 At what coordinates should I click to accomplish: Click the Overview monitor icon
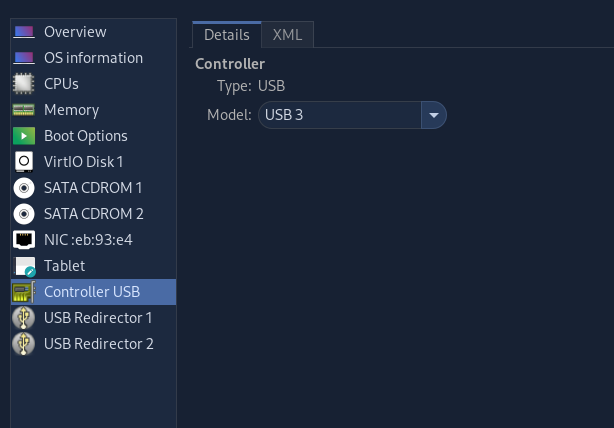(24, 32)
